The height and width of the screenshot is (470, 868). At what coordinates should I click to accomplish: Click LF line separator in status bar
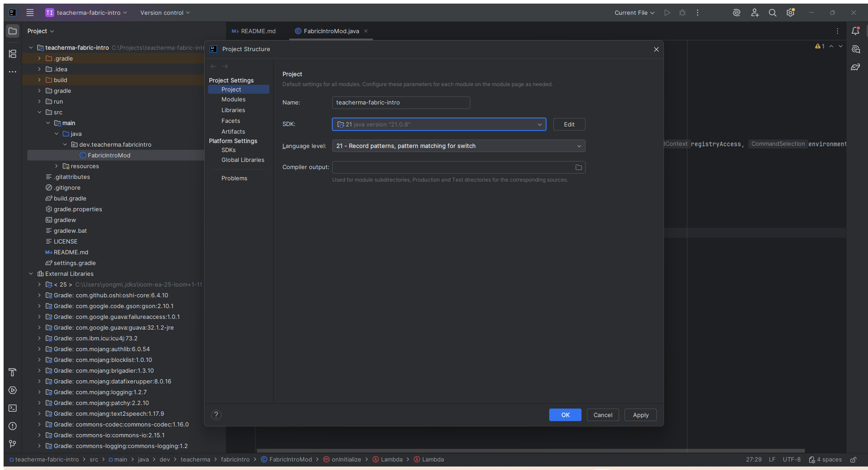(x=772, y=460)
